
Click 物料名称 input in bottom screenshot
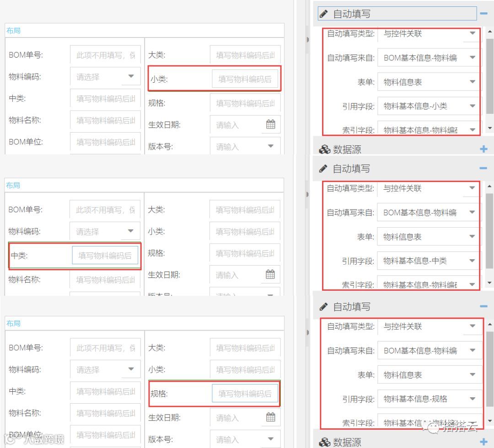(105, 413)
